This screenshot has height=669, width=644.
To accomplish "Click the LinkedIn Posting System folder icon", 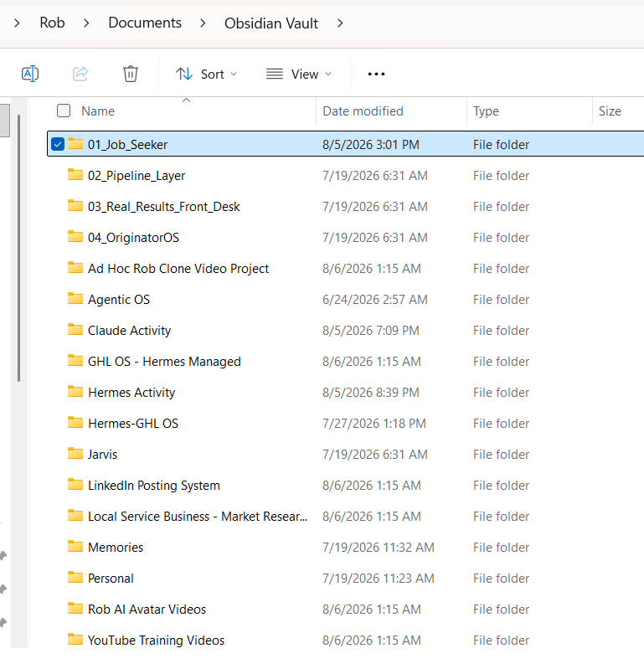I will click(x=75, y=485).
